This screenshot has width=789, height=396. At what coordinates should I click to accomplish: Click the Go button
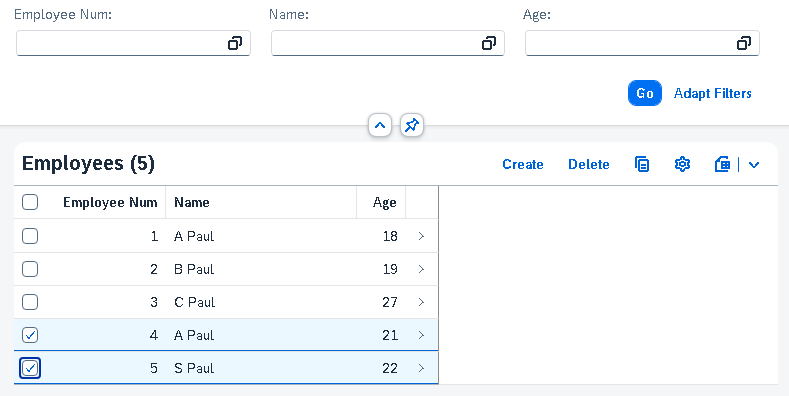(645, 93)
